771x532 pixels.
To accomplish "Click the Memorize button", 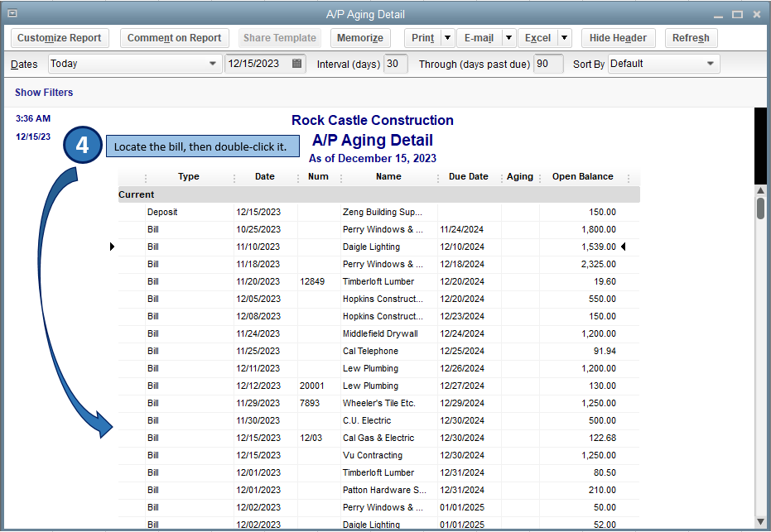I will (x=361, y=38).
